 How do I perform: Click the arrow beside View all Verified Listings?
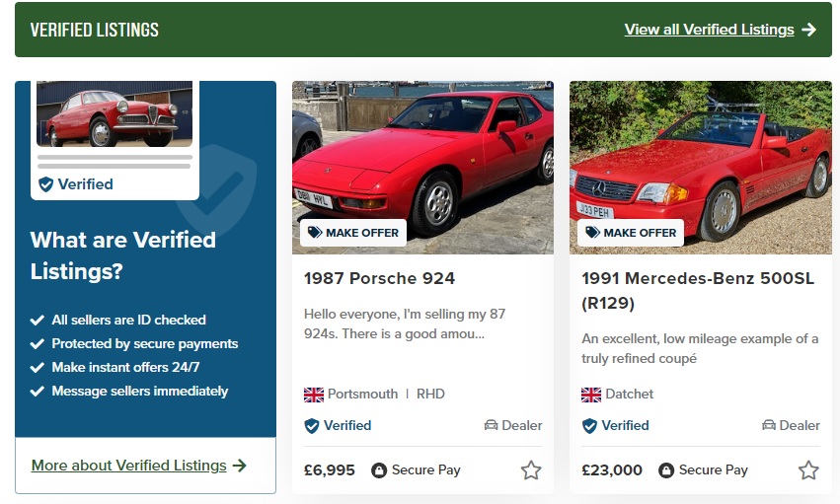pos(809,30)
